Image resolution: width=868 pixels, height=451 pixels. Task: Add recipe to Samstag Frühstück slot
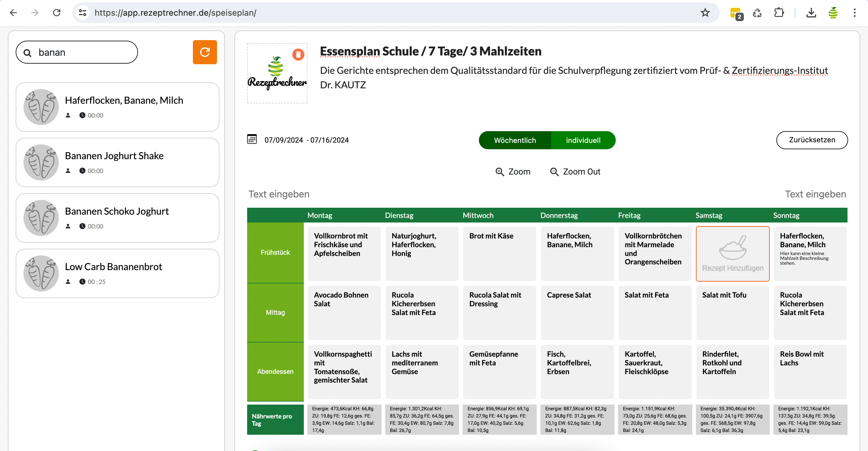click(x=732, y=254)
